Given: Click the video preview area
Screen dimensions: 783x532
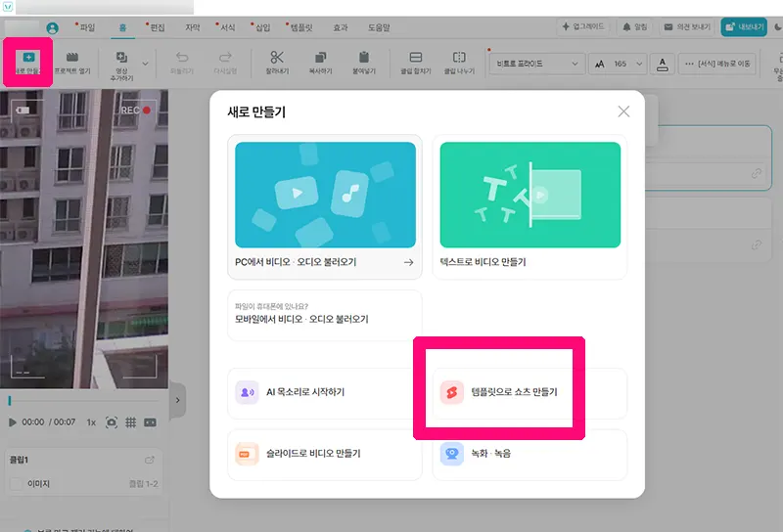Looking at the screenshot, I should click(x=84, y=239).
